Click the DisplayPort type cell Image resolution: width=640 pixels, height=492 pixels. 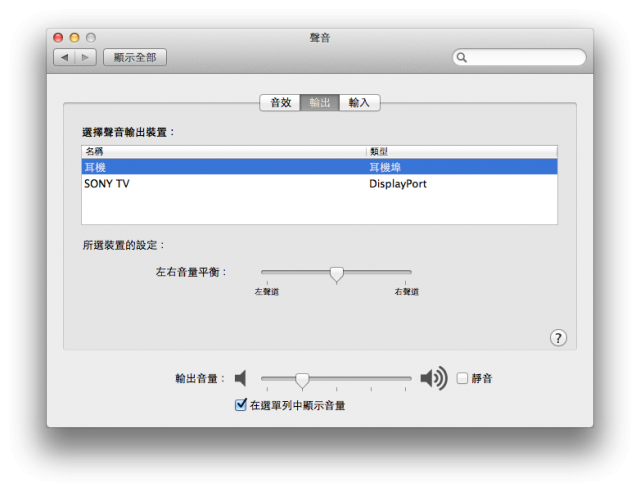[398, 184]
